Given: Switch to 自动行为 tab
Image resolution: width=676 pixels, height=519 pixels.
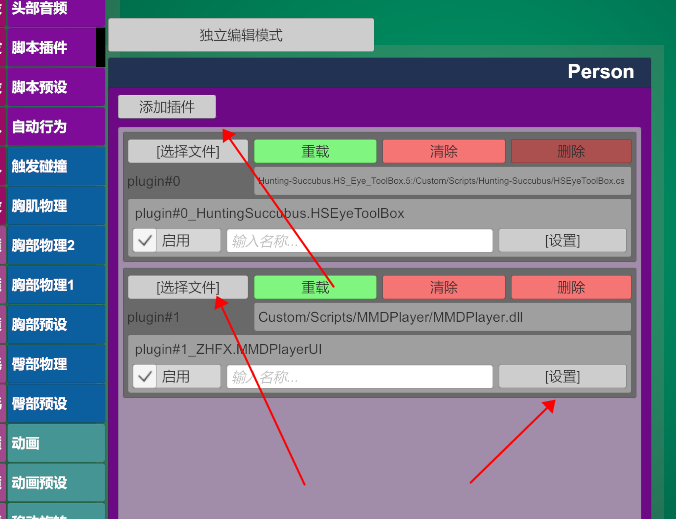Looking at the screenshot, I should tap(56, 127).
